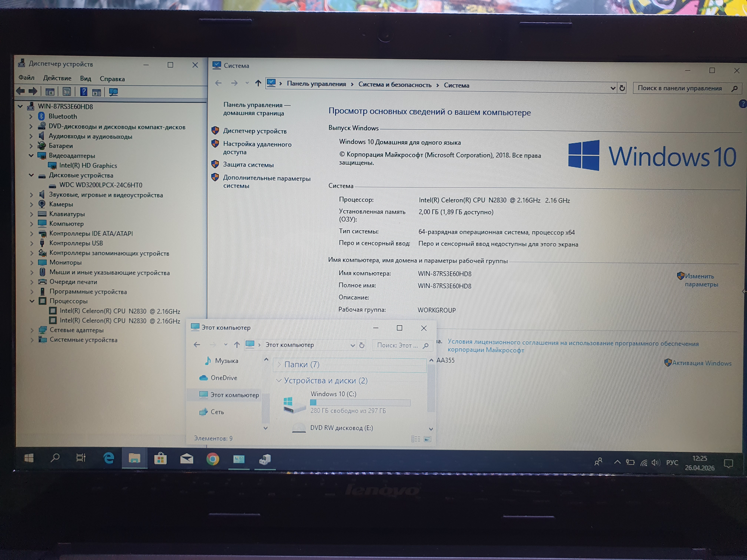Open the Действие menu

coord(57,78)
